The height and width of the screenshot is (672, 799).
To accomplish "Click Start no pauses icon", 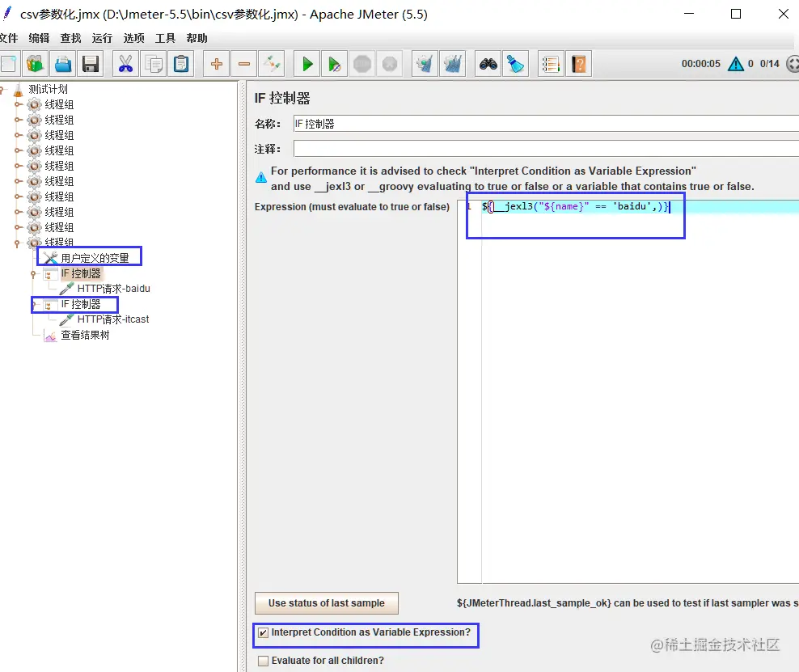I will click(334, 64).
